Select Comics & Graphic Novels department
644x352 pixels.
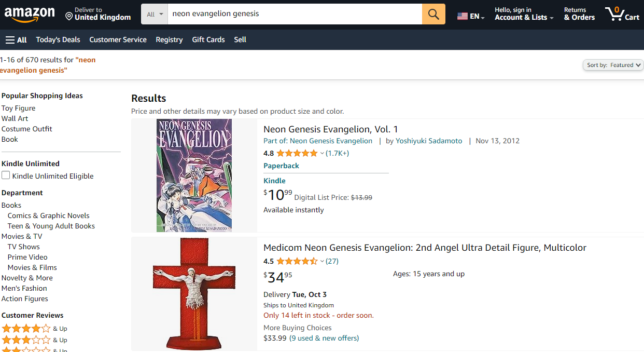click(48, 215)
